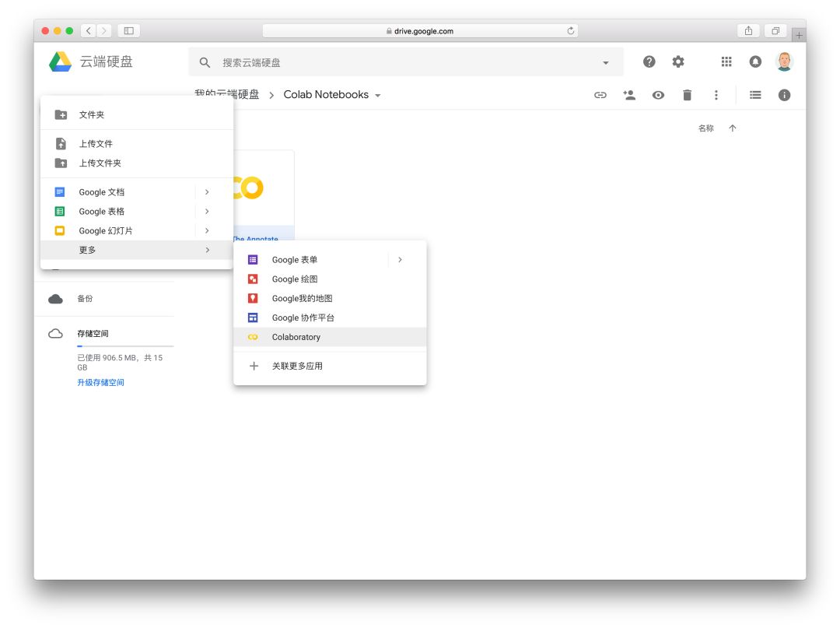The image size is (840, 628).
Task: Show all Safari tabs
Action: coord(775,31)
